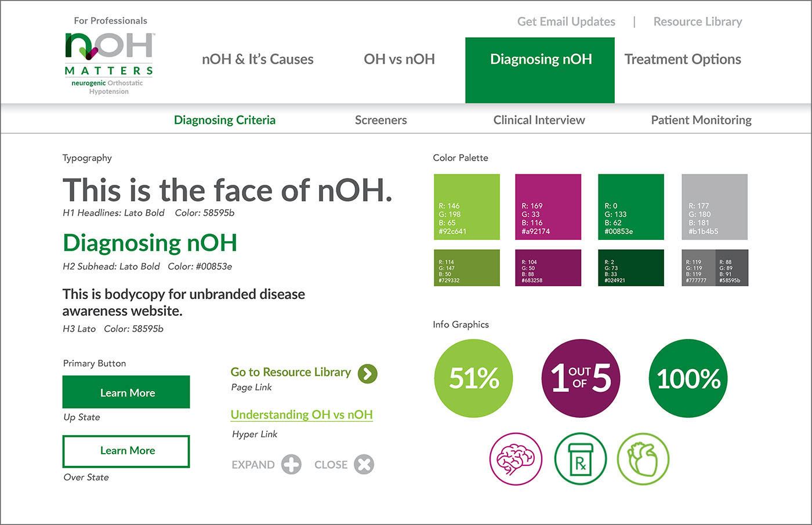Viewport: 812px width, 525px height.
Task: Open the Resource Library top link
Action: (698, 21)
